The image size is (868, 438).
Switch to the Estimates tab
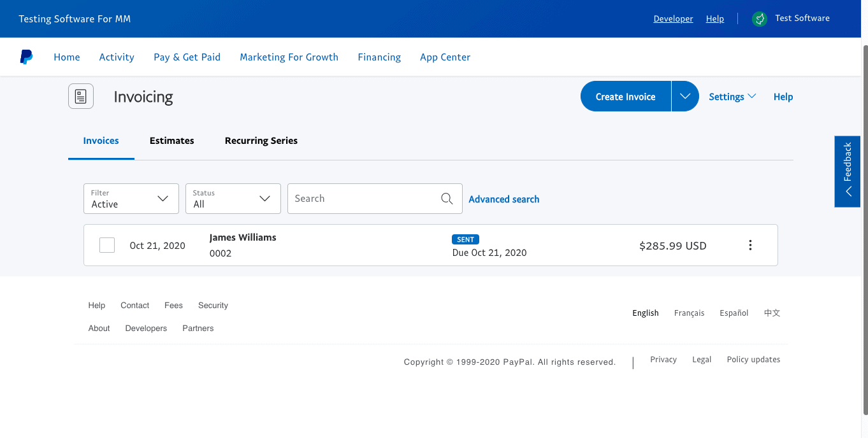pyautogui.click(x=172, y=141)
